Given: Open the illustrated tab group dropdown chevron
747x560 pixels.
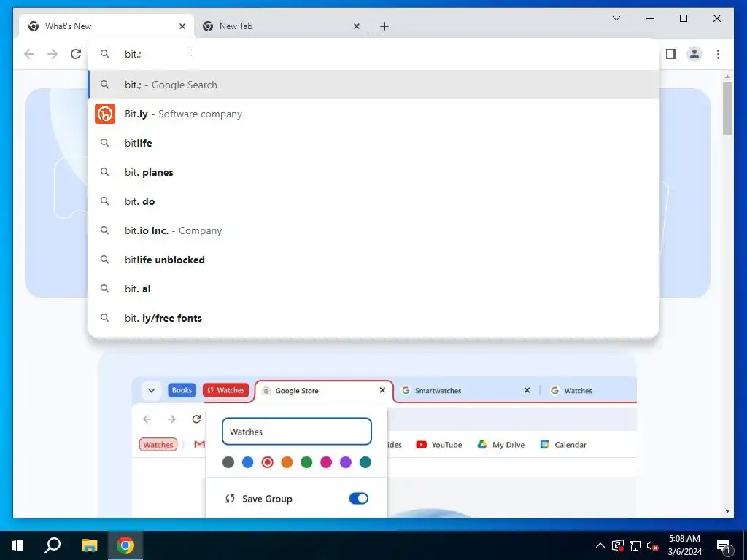Looking at the screenshot, I should (x=151, y=390).
